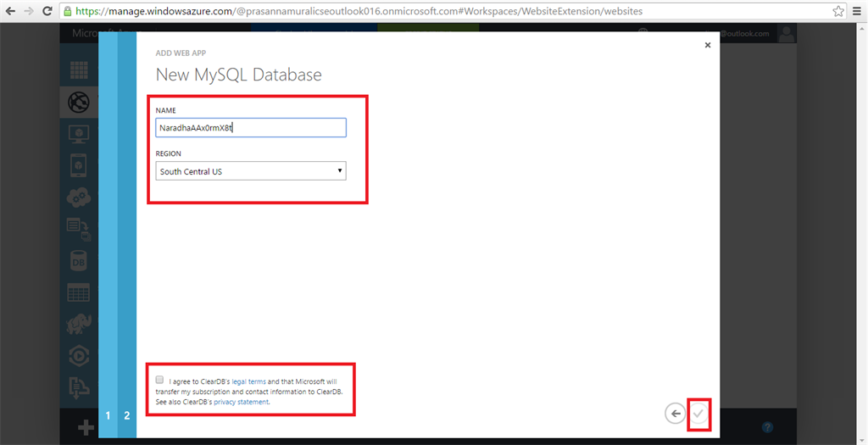868x445 pixels.
Task: Open ClearDB's legal terms link
Action: tap(248, 381)
